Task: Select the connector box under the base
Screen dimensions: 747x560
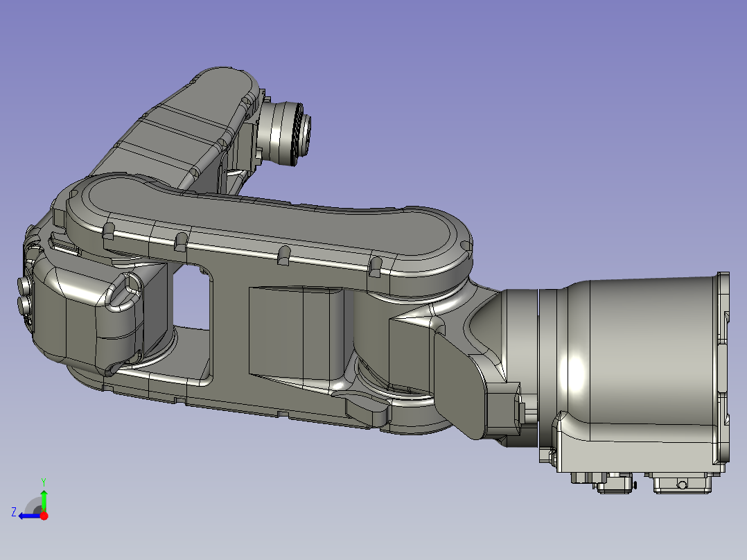Action: click(x=682, y=483)
